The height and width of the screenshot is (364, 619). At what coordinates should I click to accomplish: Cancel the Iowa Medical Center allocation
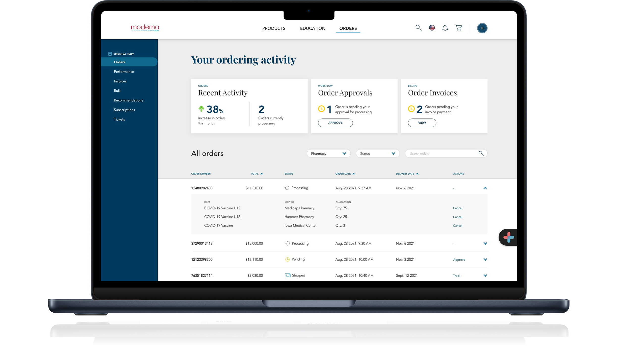click(457, 226)
